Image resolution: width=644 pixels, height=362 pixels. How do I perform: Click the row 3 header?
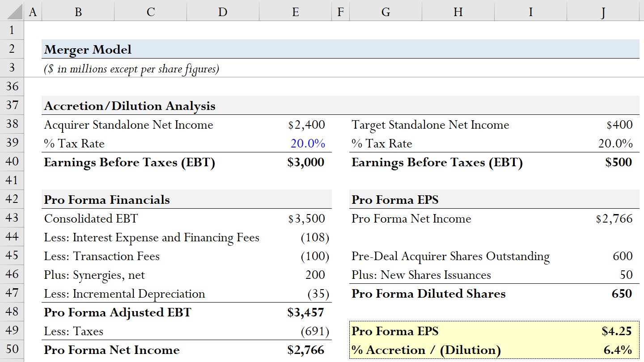[x=12, y=68]
